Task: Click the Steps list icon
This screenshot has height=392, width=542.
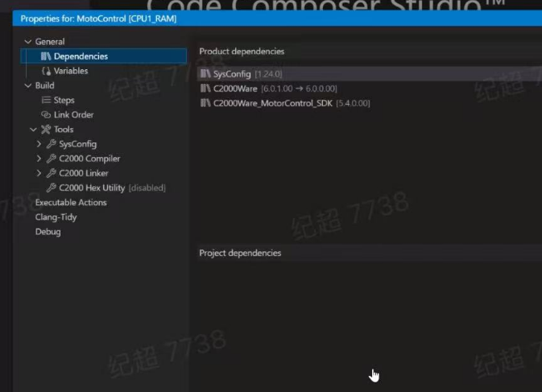Action: tap(46, 100)
